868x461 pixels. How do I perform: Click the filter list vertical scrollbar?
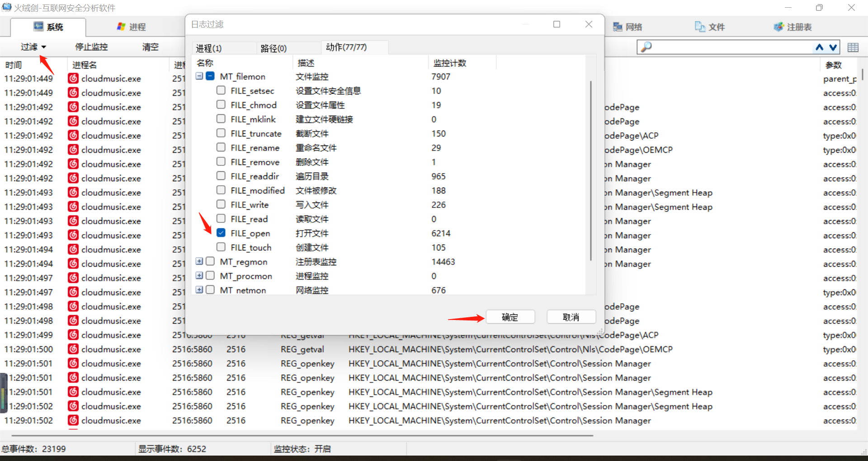coord(590,172)
